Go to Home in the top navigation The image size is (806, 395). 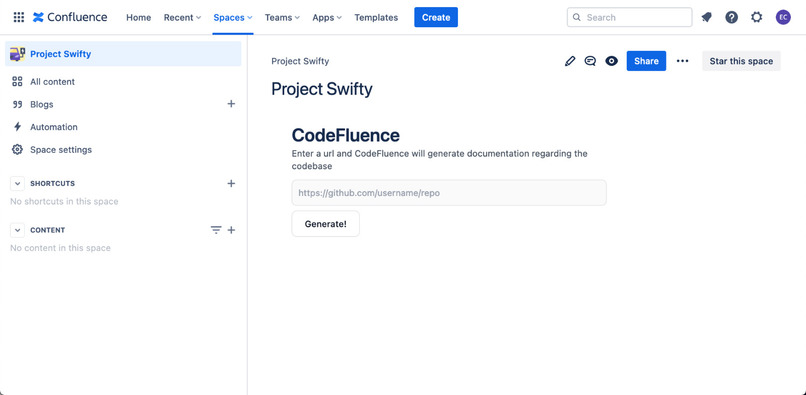(x=139, y=17)
